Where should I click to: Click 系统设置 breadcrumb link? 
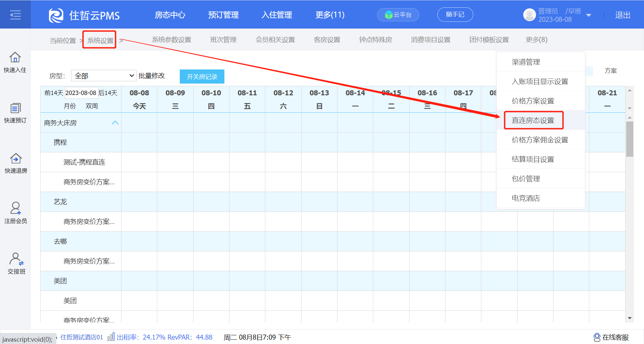[100, 40]
